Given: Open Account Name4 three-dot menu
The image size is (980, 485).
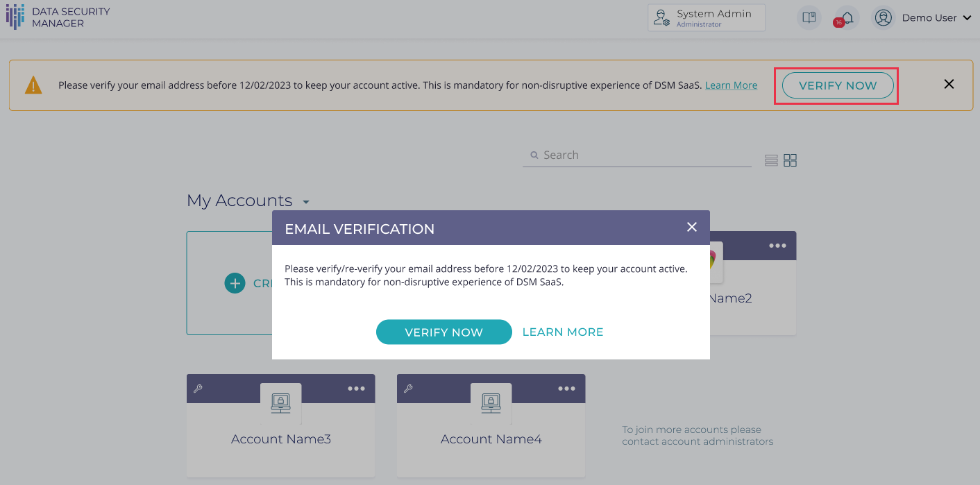Looking at the screenshot, I should click(566, 389).
